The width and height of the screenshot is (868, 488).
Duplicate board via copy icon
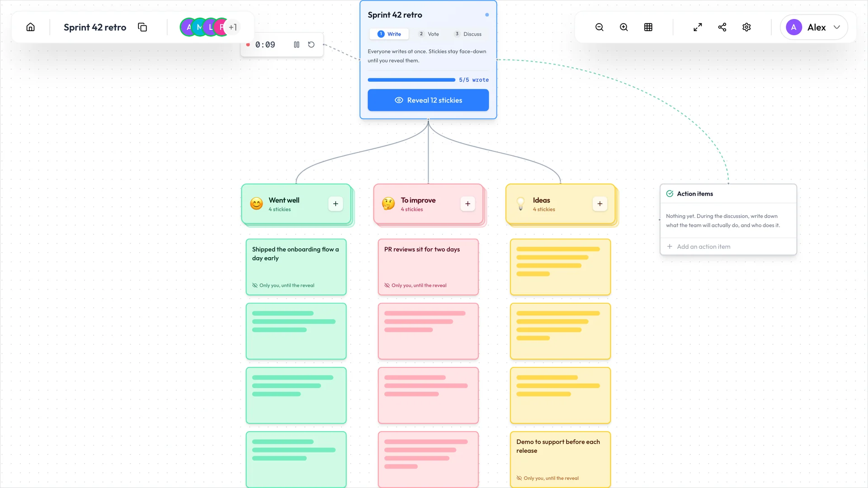coord(142,27)
